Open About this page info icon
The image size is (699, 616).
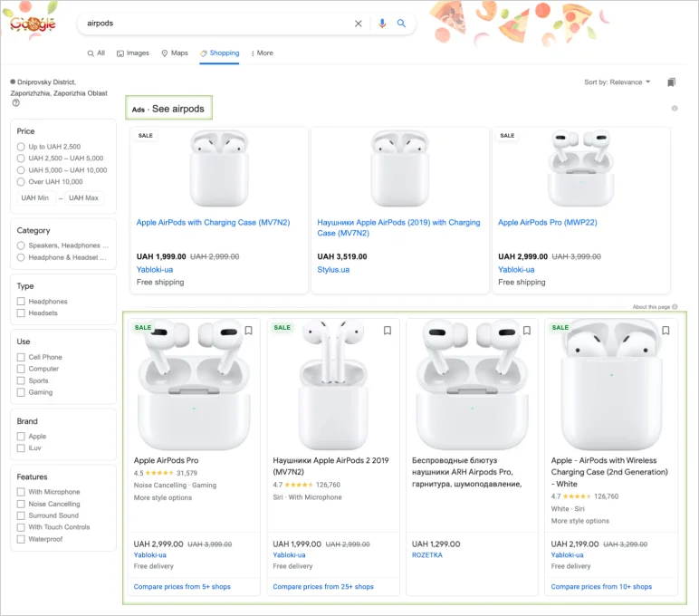(675, 307)
